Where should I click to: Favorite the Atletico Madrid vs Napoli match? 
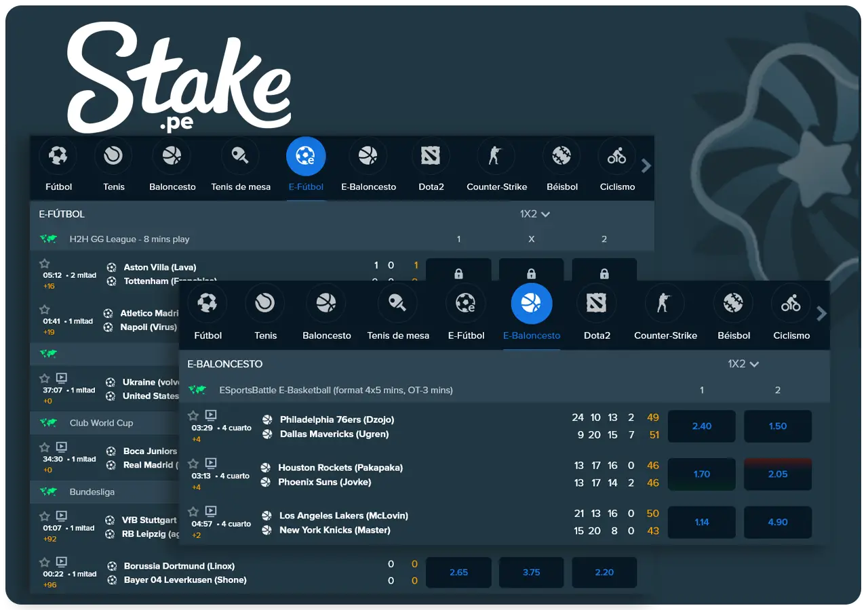coord(45,309)
